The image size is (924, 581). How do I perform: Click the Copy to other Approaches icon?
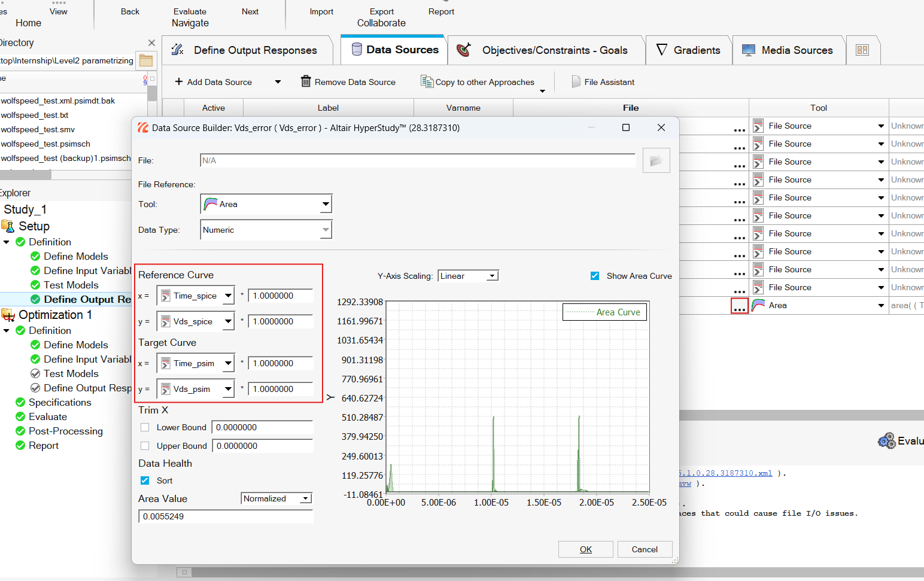pyautogui.click(x=427, y=81)
